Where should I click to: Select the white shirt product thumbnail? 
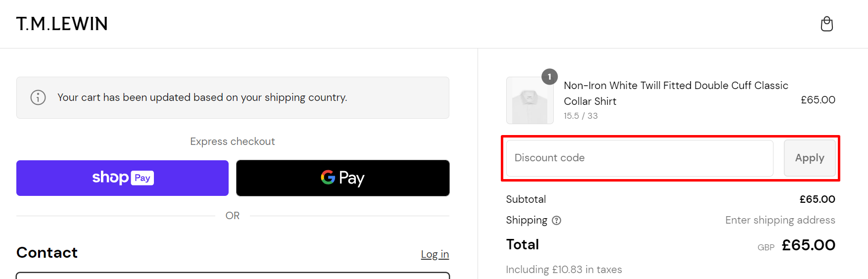pos(530,101)
